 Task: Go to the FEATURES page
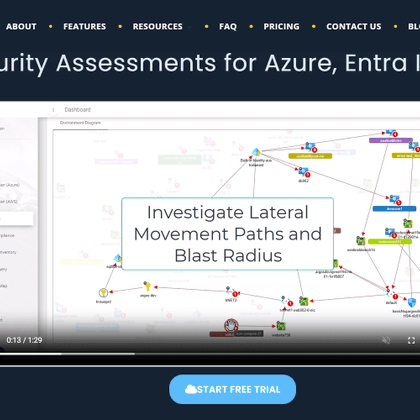tap(85, 27)
